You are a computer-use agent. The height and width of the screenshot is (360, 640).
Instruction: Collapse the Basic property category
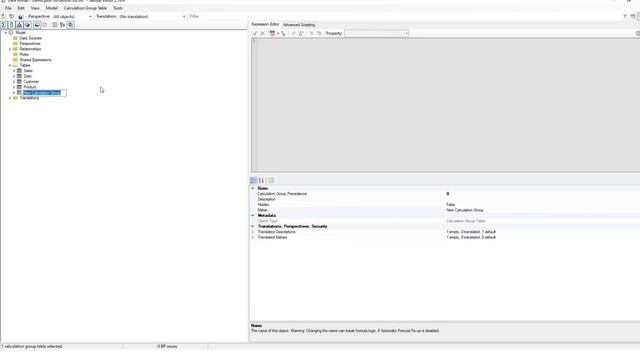tap(253, 189)
